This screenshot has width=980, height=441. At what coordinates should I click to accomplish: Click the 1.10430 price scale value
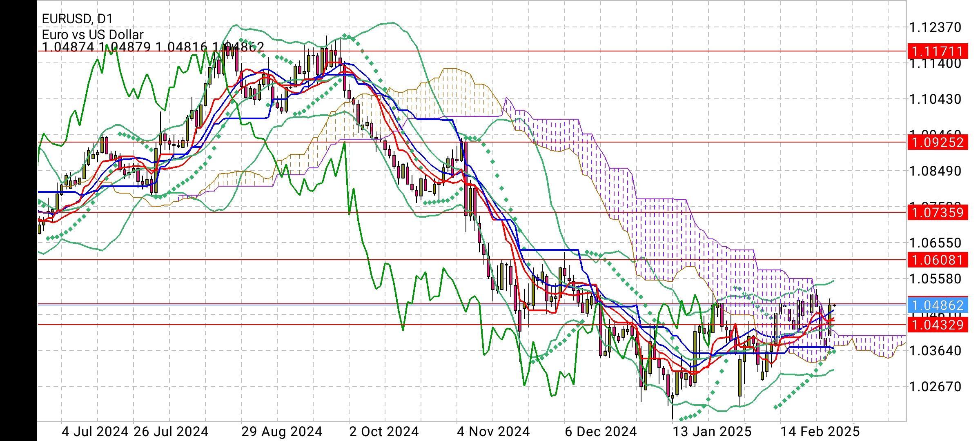[x=935, y=99]
